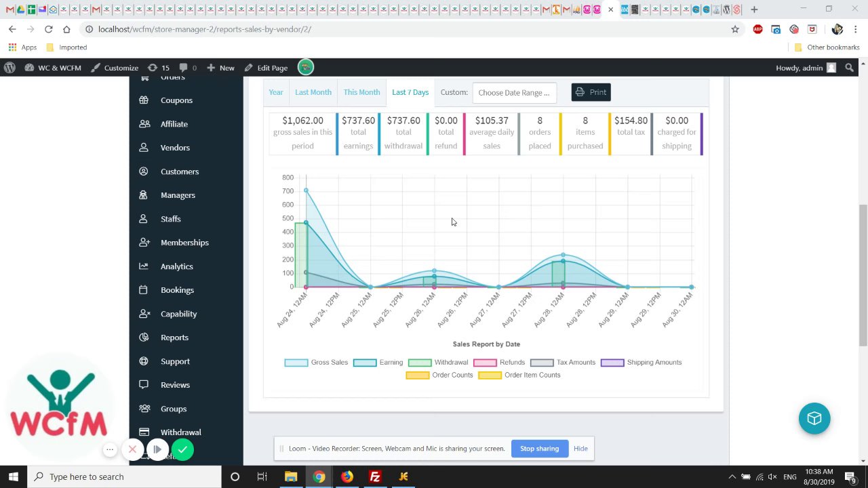Open Customers via its sidebar icon
Screen dimensions: 868x488
144,171
